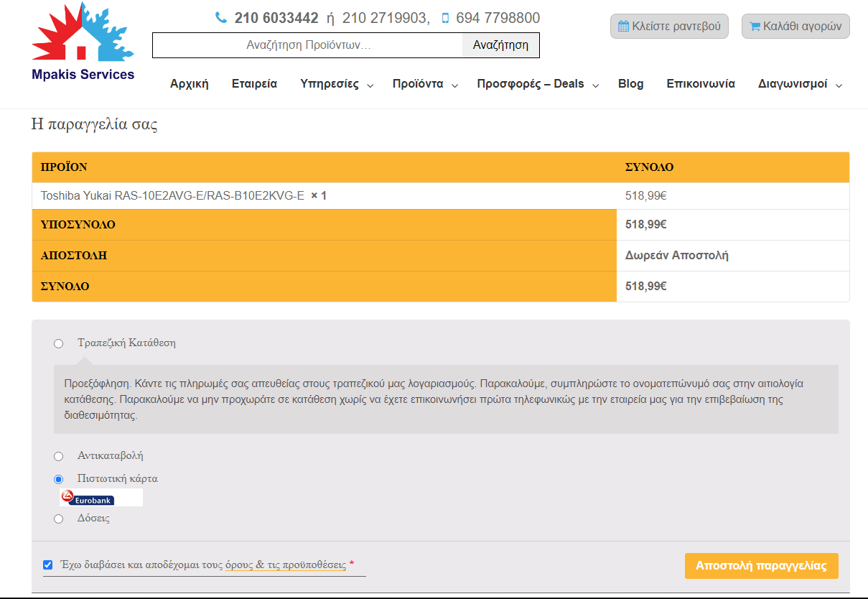Screen dimensions: 868x599
Task: Toggle the terms acceptance checkbox
Action: pos(48,565)
